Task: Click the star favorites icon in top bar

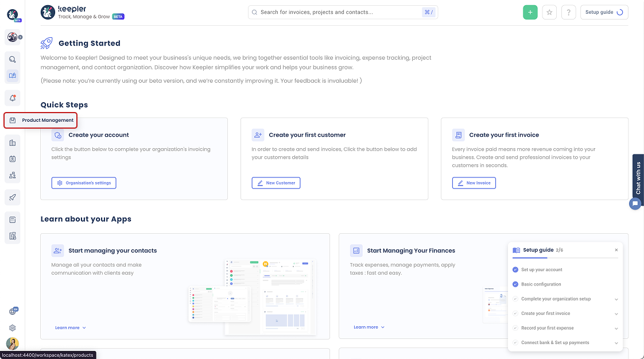Action: 549,12
